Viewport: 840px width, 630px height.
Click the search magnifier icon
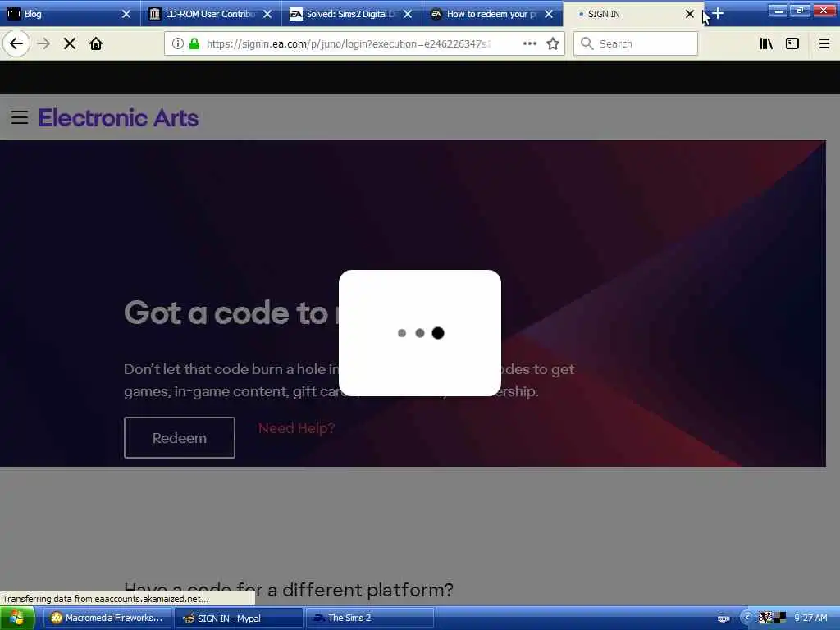pyautogui.click(x=587, y=43)
